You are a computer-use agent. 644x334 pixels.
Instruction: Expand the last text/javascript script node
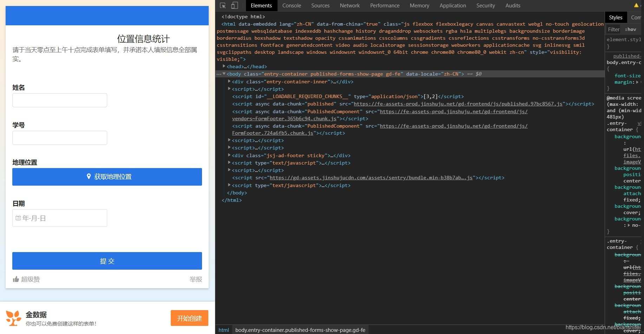[229, 185]
